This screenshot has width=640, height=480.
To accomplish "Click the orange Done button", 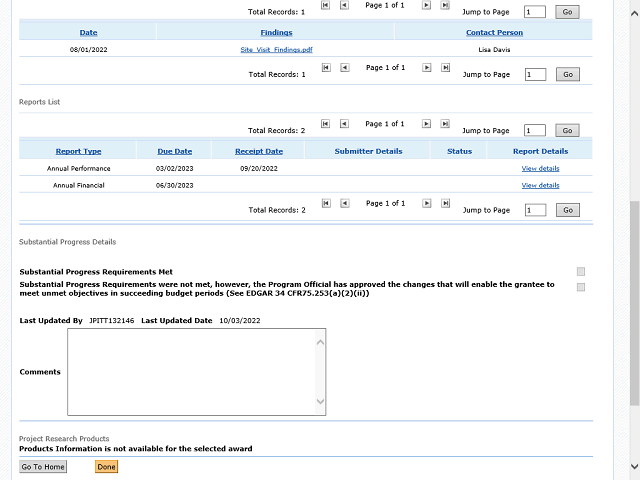I will click(x=107, y=467).
